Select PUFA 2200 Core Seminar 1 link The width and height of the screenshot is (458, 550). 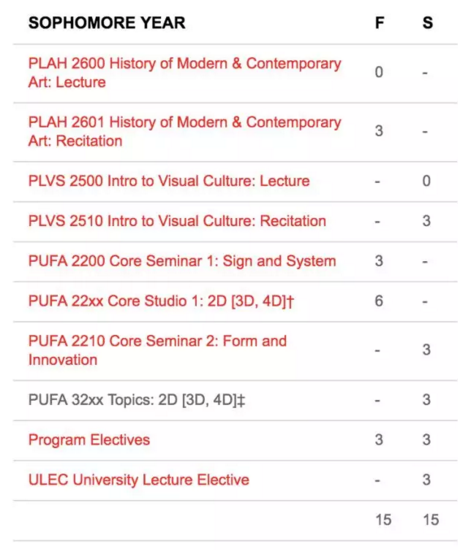coord(182,261)
